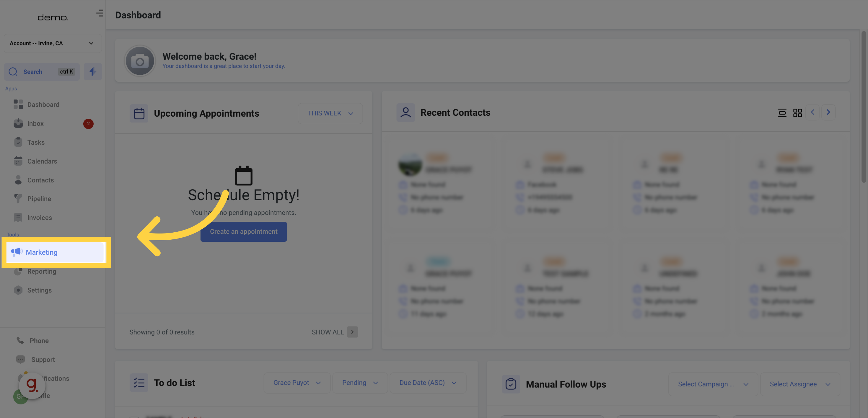Viewport: 868px width, 418px height.
Task: Open the THIS WEEK dropdown
Action: coord(330,113)
